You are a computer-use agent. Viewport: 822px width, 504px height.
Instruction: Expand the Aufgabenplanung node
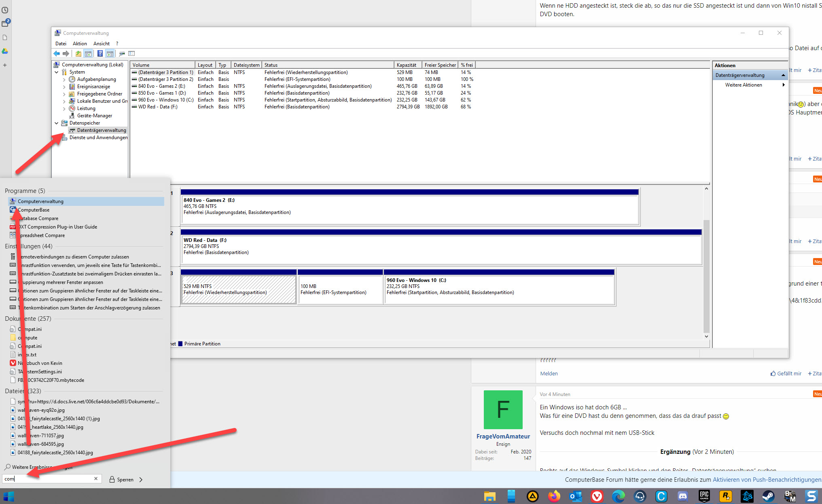[64, 79]
